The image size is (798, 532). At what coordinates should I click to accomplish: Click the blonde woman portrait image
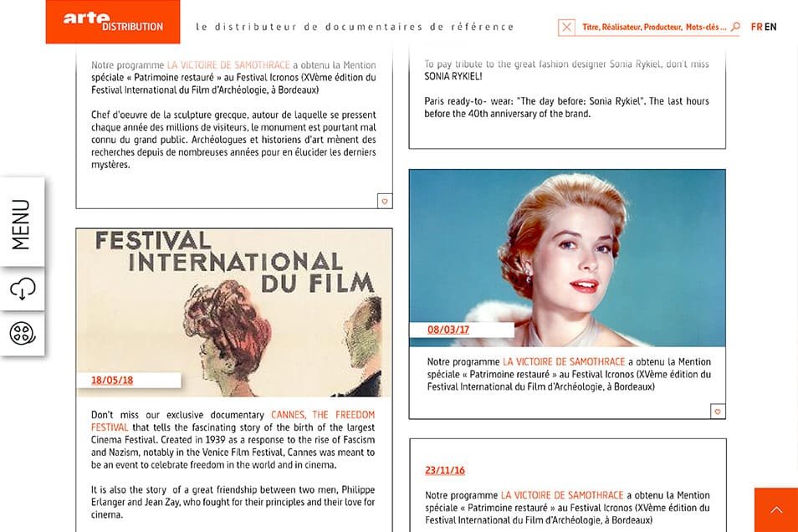(567, 258)
